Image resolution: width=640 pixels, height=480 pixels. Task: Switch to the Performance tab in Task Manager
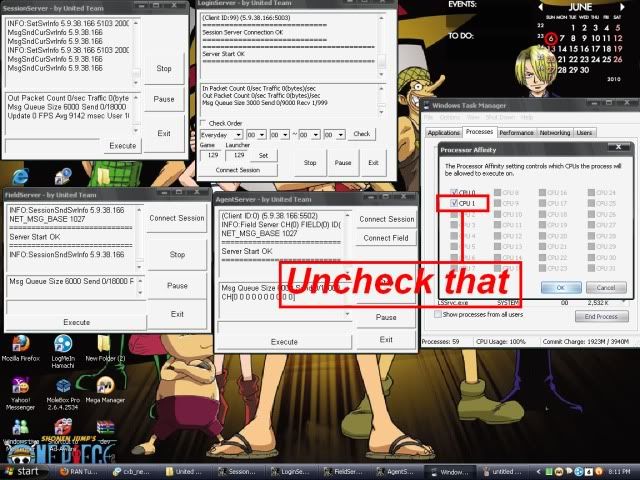click(516, 132)
